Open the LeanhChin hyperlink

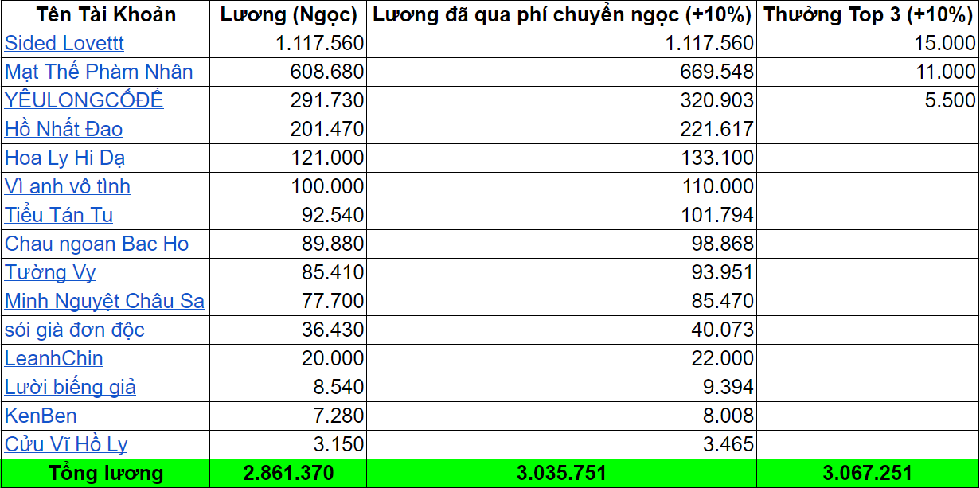pos(53,358)
